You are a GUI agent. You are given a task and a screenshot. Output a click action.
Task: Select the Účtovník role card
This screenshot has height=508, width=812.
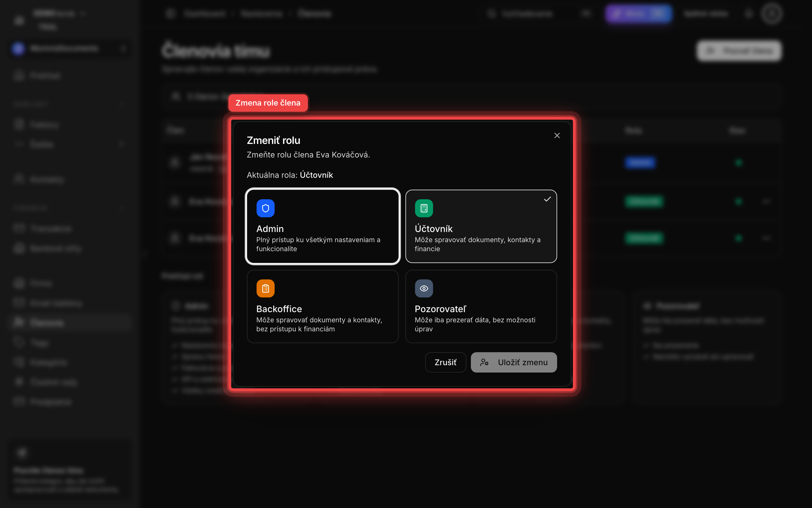point(481,226)
